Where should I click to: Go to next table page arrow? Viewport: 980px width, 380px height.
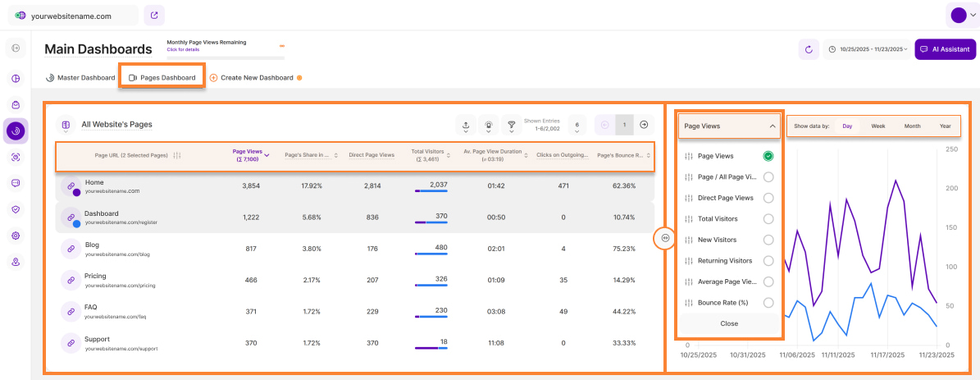click(x=645, y=125)
